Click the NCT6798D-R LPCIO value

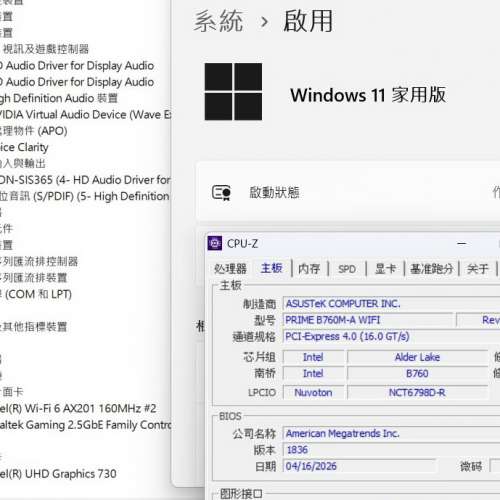pos(417,392)
